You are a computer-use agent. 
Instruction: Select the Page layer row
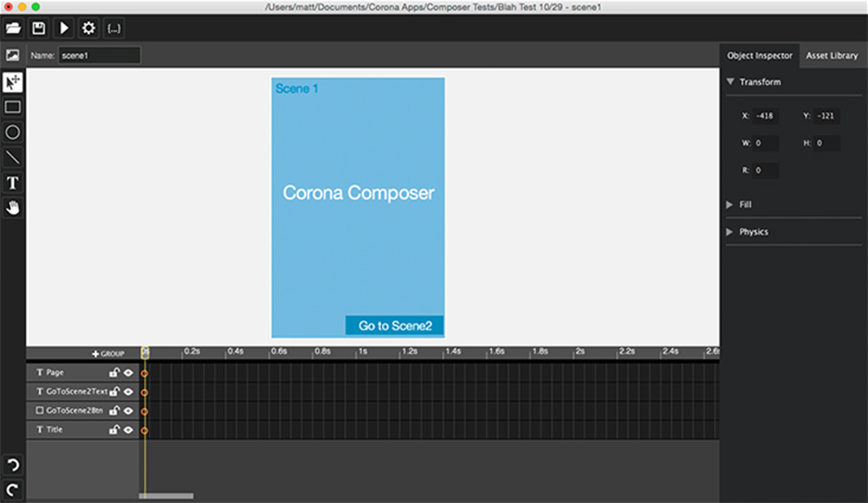click(x=83, y=373)
